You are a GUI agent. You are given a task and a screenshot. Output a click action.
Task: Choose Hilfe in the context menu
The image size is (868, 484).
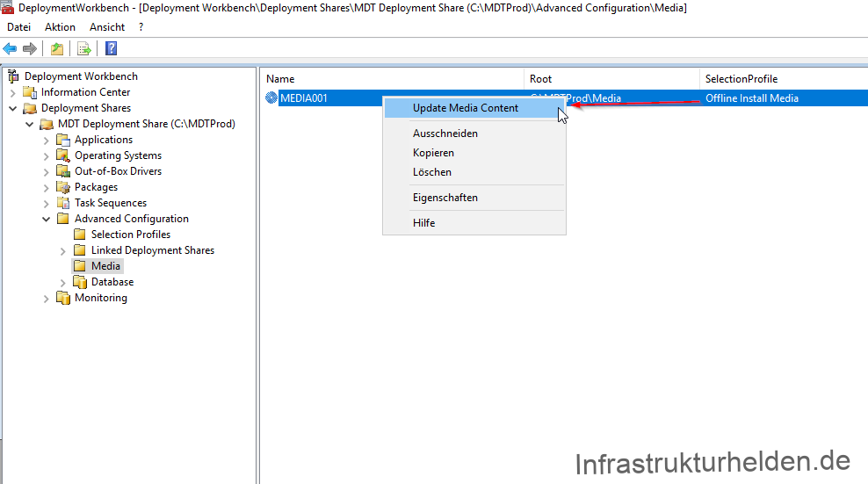[x=474, y=223]
